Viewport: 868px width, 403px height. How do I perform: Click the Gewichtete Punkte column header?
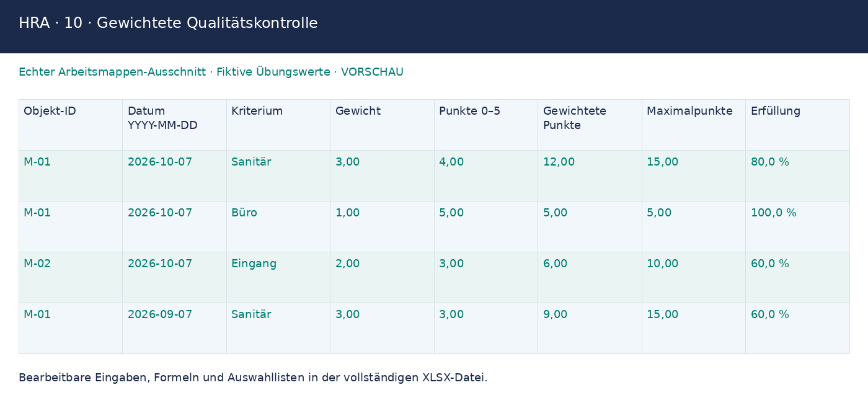pyautogui.click(x=590, y=125)
